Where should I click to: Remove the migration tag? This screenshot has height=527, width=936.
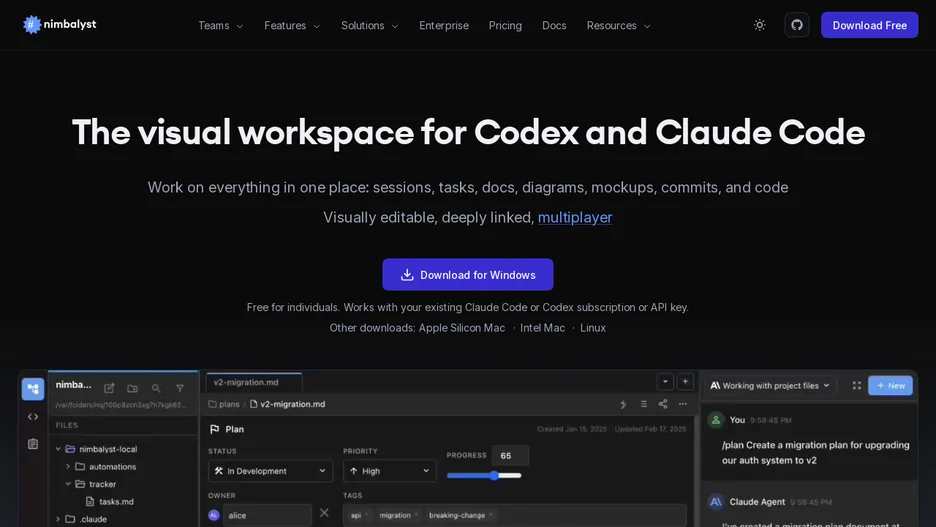(416, 515)
